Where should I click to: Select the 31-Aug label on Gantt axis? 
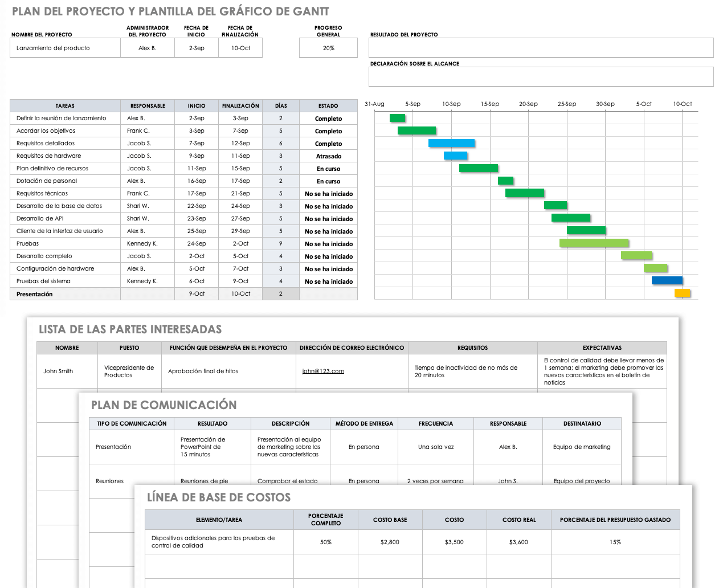(374, 104)
